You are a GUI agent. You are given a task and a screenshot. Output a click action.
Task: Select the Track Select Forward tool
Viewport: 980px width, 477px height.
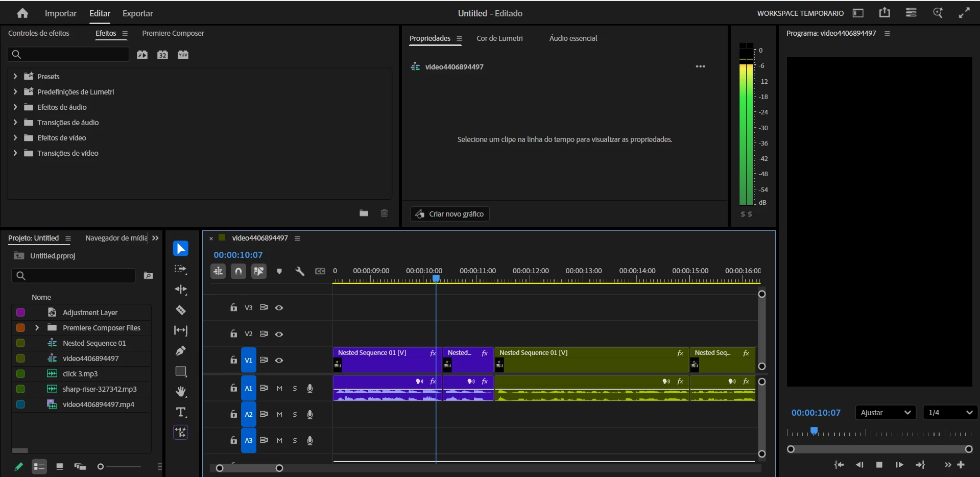[x=181, y=269]
